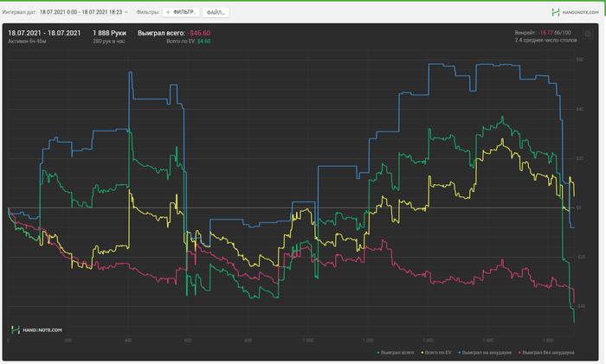Toggle the Всего по EV legend series
Screen dimensions: 606x364
click(x=436, y=353)
